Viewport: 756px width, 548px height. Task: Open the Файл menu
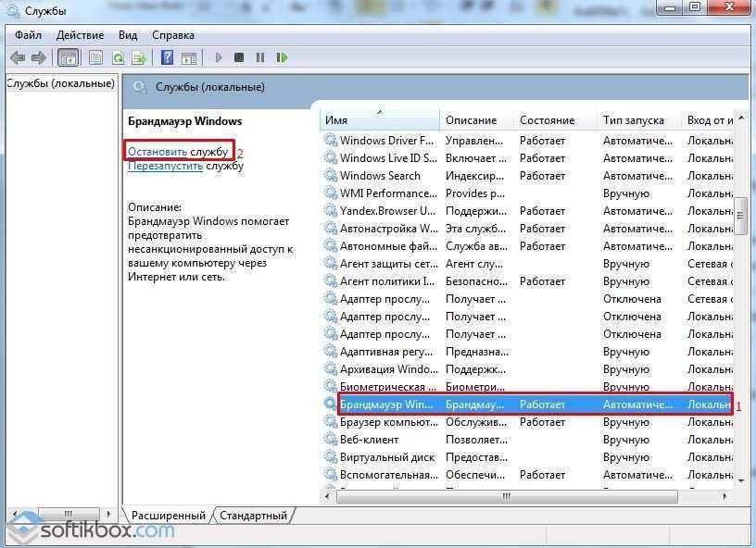pyautogui.click(x=29, y=35)
